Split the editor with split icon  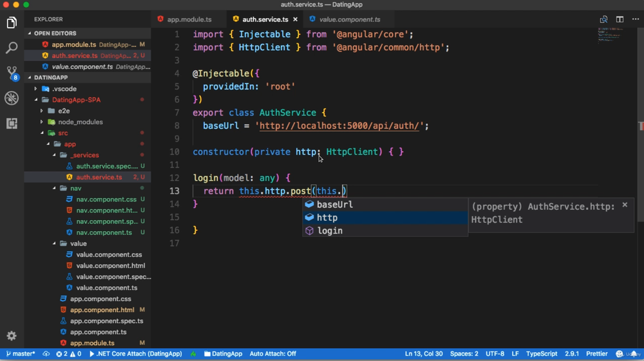coord(620,19)
